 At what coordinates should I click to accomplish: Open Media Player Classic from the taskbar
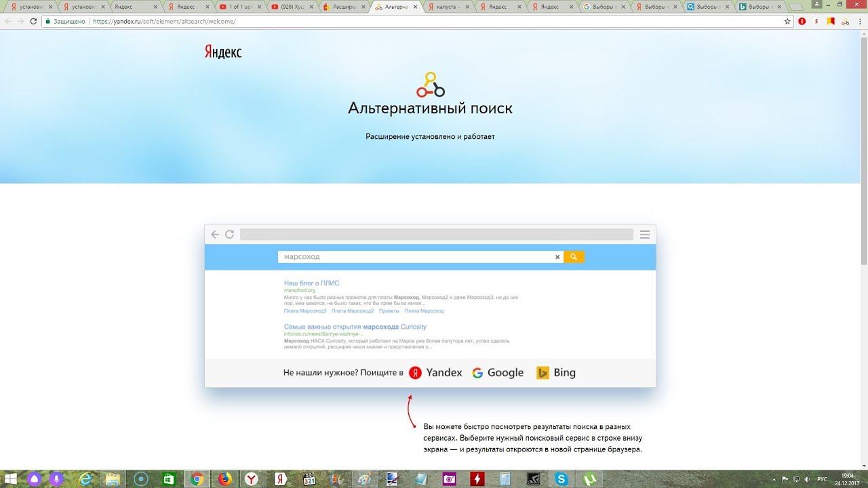tap(309, 479)
